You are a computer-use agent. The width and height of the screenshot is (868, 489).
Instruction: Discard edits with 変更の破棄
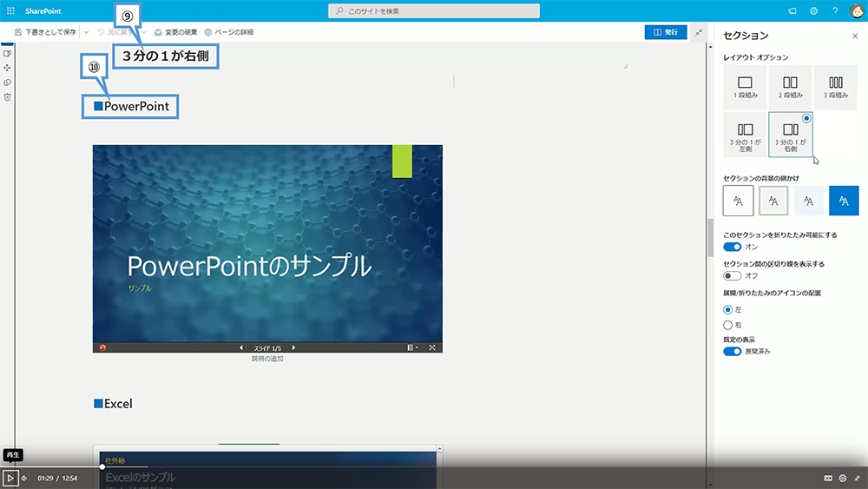click(x=175, y=32)
